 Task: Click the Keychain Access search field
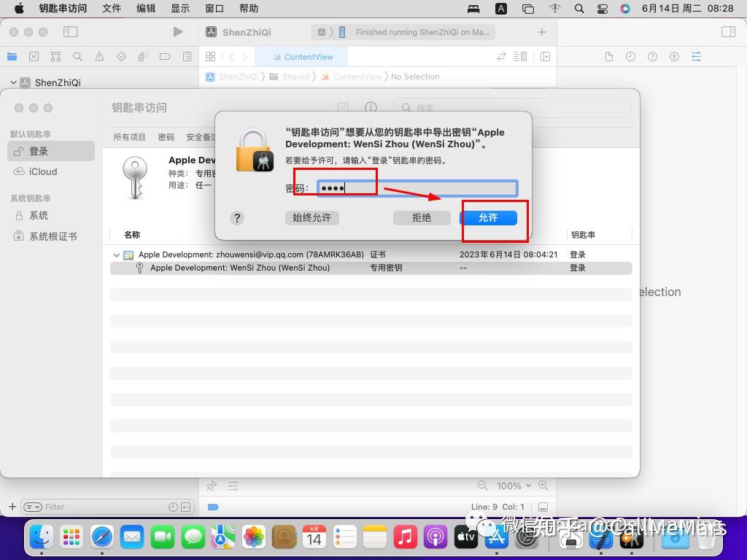512,108
